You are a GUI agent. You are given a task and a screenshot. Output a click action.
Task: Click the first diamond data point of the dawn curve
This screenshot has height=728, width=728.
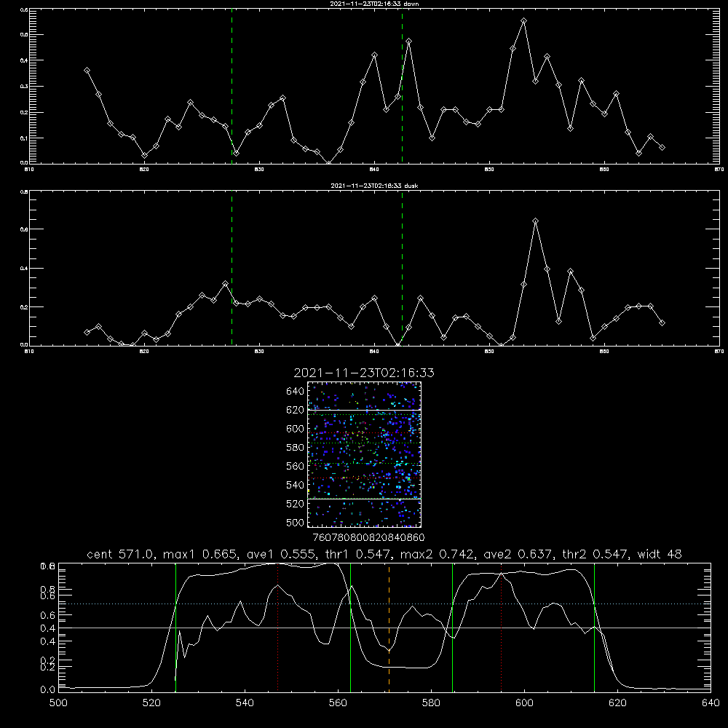87,70
